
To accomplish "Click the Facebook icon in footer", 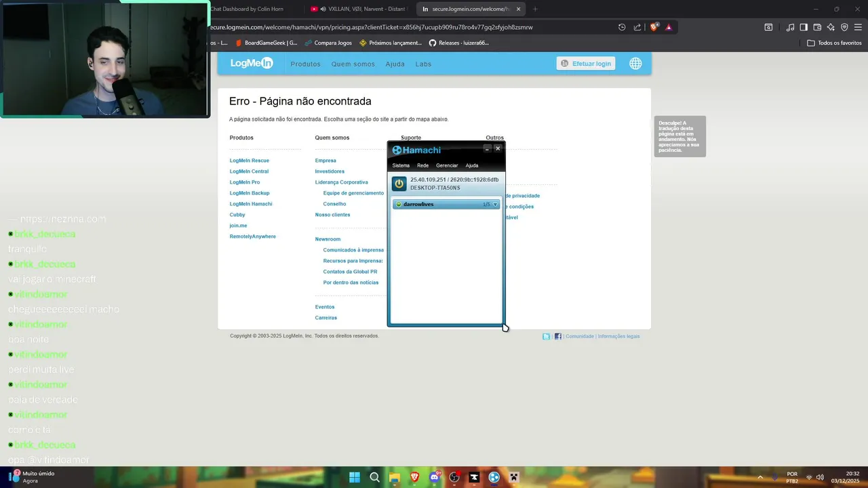I will 558,336.
